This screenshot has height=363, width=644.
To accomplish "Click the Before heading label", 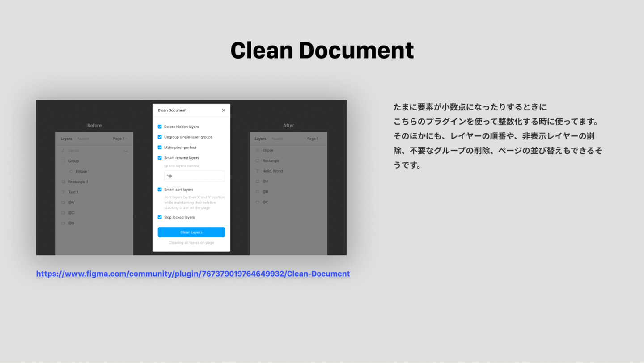I will (94, 126).
